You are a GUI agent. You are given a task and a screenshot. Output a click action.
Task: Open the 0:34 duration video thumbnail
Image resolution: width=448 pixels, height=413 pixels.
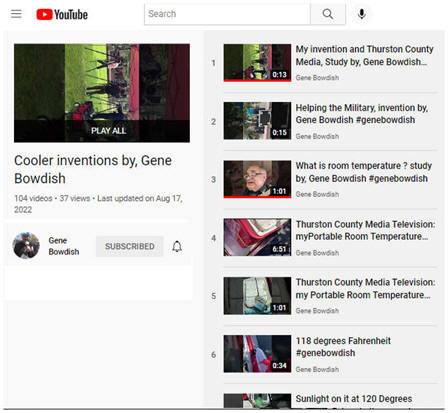click(257, 354)
